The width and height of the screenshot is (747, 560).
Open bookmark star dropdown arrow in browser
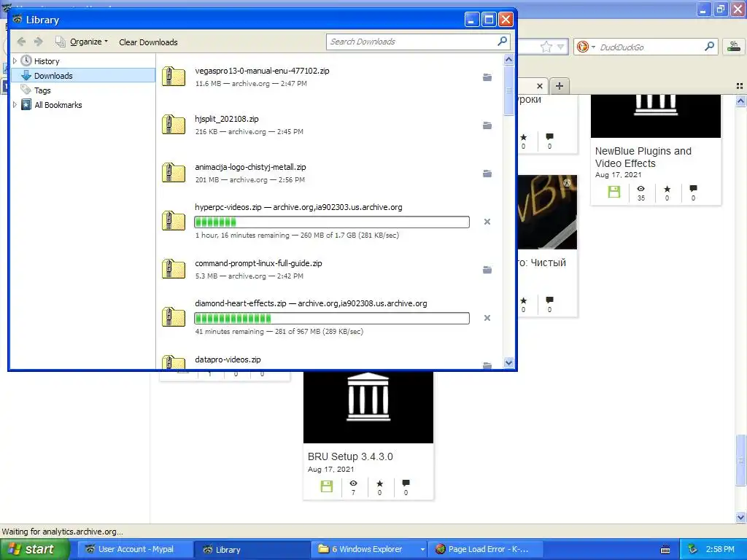click(561, 47)
